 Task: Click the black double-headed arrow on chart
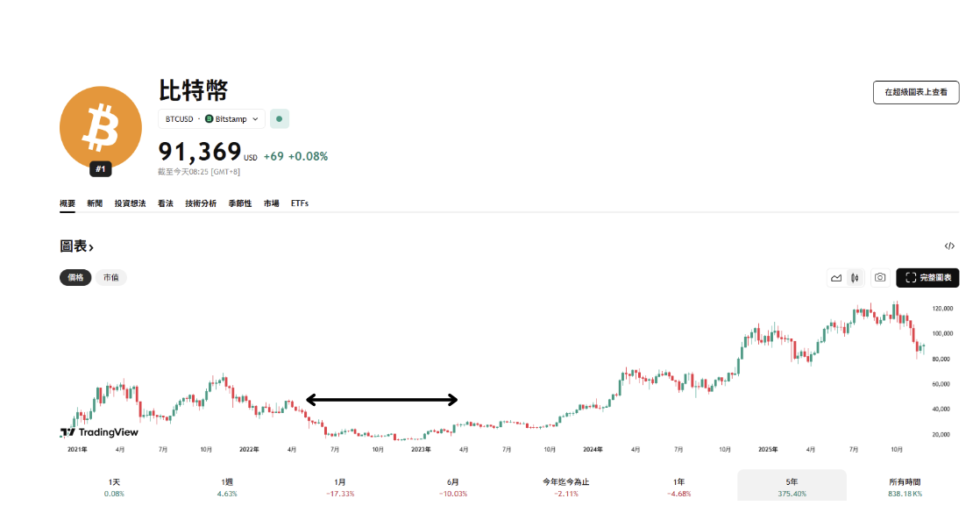(x=381, y=400)
